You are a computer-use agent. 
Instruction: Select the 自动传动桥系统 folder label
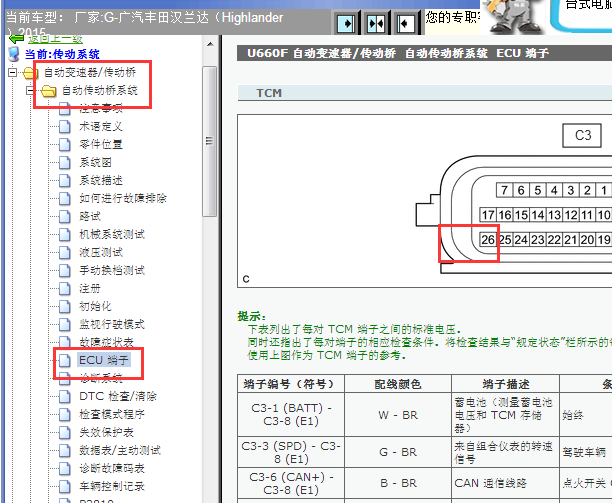100,91
